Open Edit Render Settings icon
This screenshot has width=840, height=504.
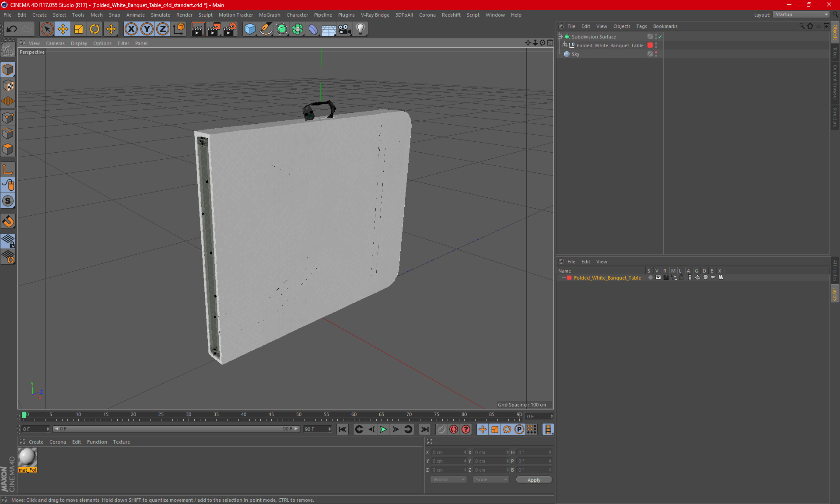pyautogui.click(x=230, y=29)
